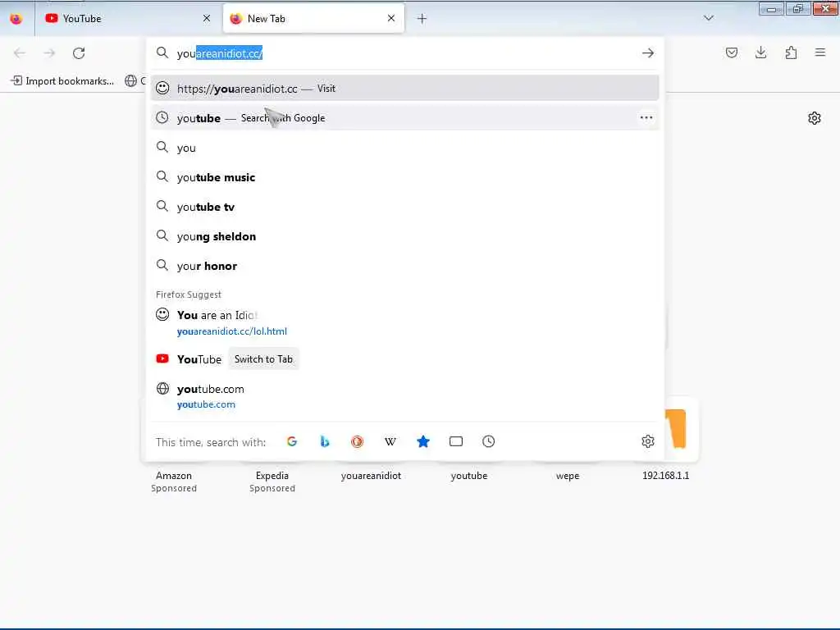Screen dimensions: 840x630
Task: Open the youtube shortcut tile
Action: click(469, 476)
